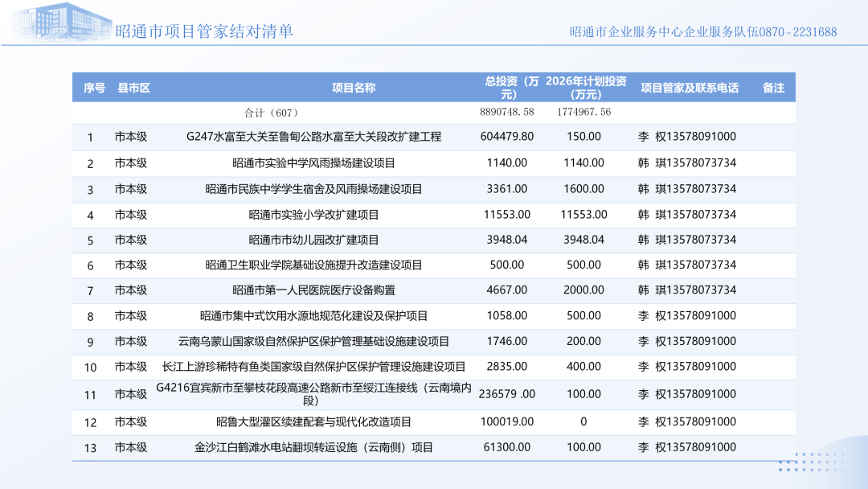Click value 4667.00
Image resolution: width=868 pixels, height=489 pixels.
click(507, 290)
